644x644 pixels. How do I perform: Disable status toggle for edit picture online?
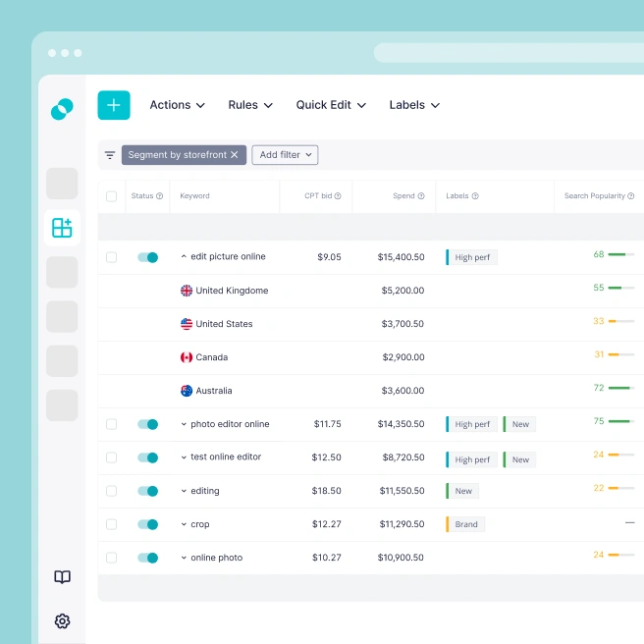(148, 257)
